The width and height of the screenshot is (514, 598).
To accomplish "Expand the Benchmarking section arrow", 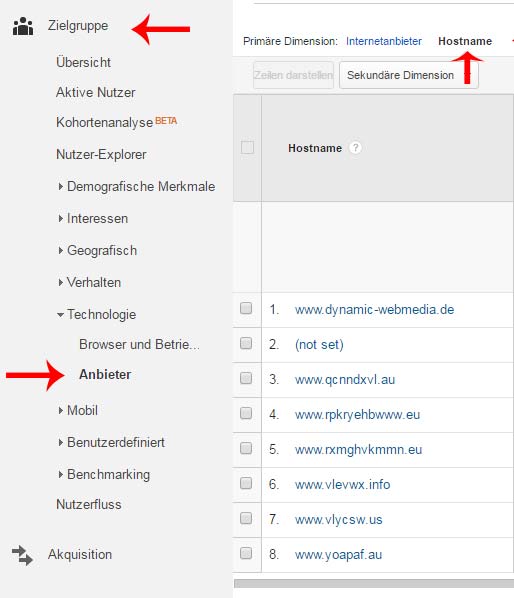I will (60, 474).
